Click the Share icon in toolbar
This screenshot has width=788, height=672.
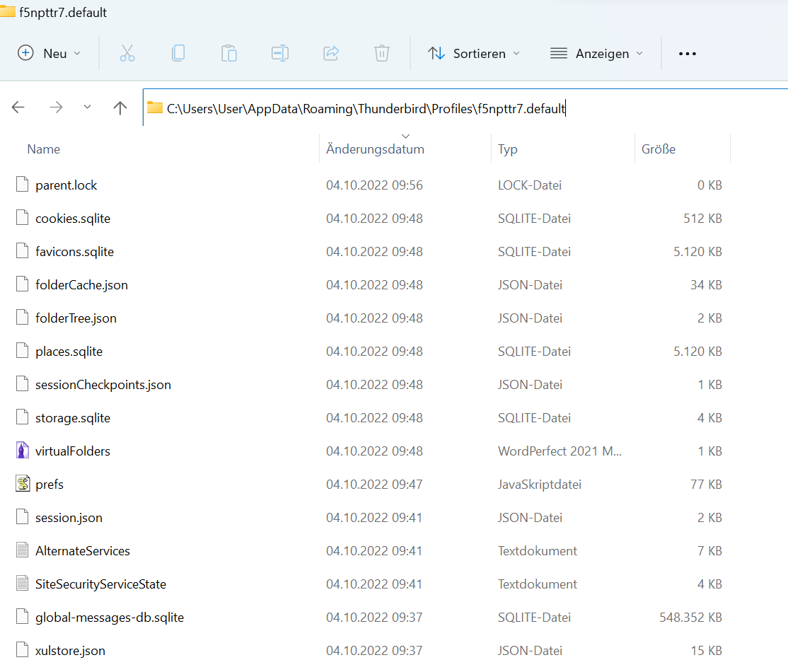[x=331, y=53]
